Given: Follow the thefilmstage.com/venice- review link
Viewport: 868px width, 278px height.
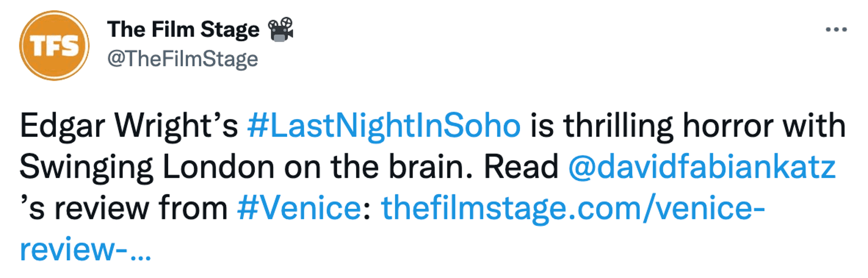Looking at the screenshot, I should click(x=573, y=208).
